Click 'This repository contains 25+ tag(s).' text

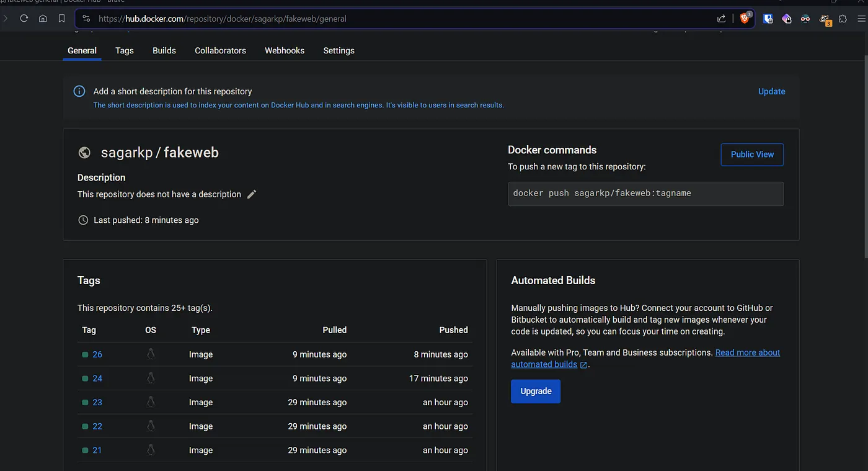click(145, 308)
